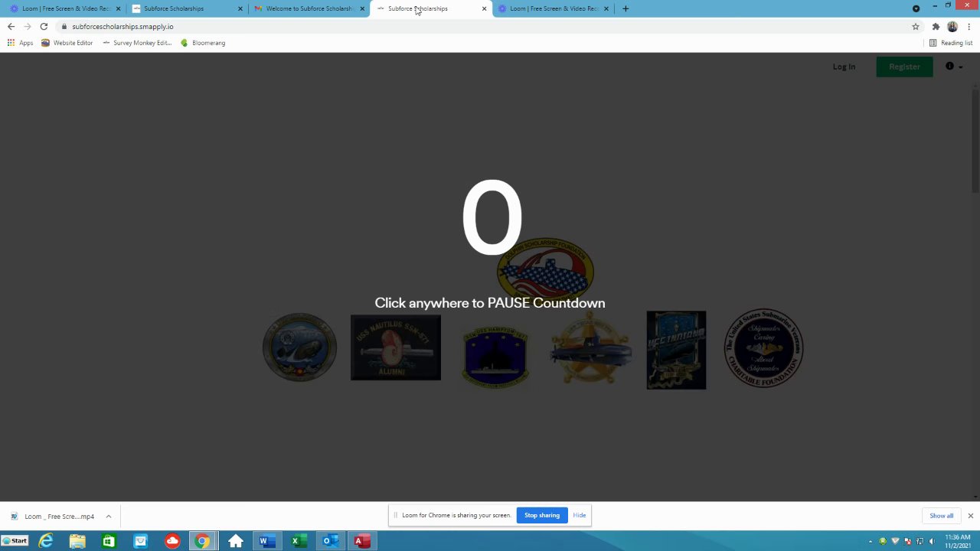Viewport: 980px width, 551px height.
Task: Open the Survey Monkey Edit bookmark
Action: [137, 43]
